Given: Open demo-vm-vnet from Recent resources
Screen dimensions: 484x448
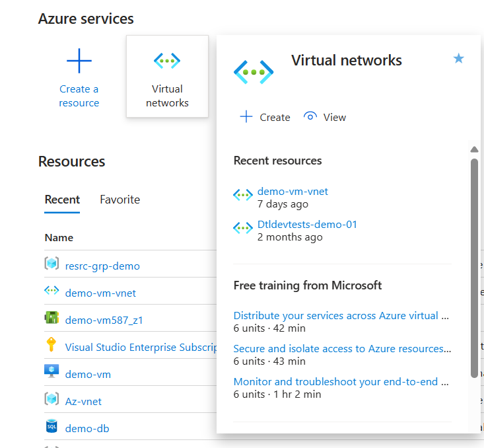Looking at the screenshot, I should click(293, 192).
